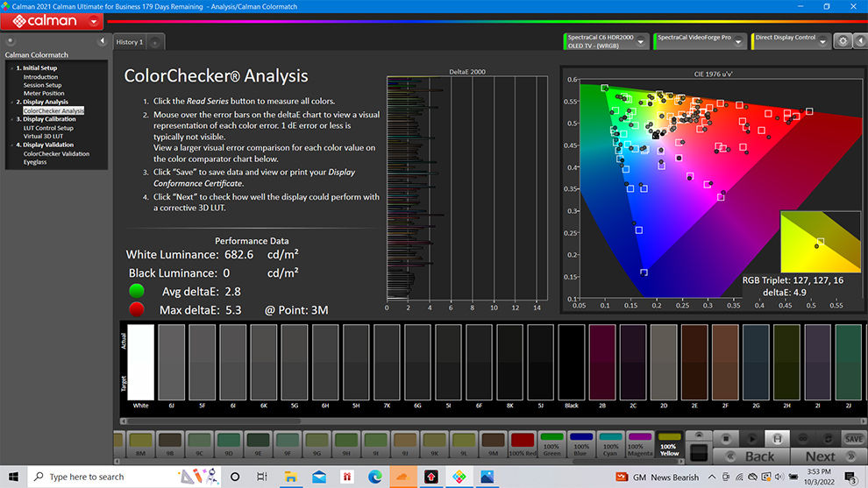This screenshot has width=868, height=488.
Task: Choose the 100% Yellow pattern swatch
Action: tap(669, 444)
